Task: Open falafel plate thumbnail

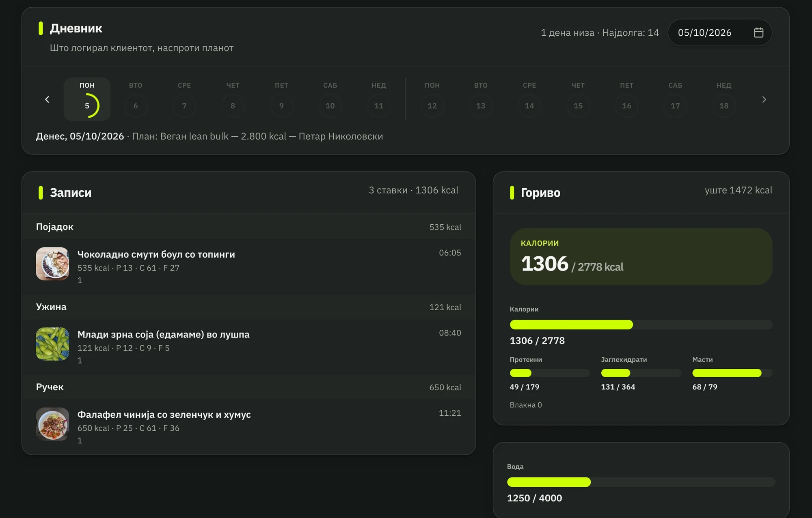Action: click(52, 424)
